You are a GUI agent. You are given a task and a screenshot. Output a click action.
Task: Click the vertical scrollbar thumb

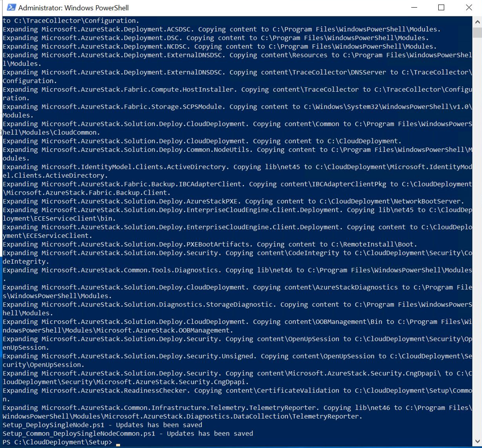coord(477,32)
